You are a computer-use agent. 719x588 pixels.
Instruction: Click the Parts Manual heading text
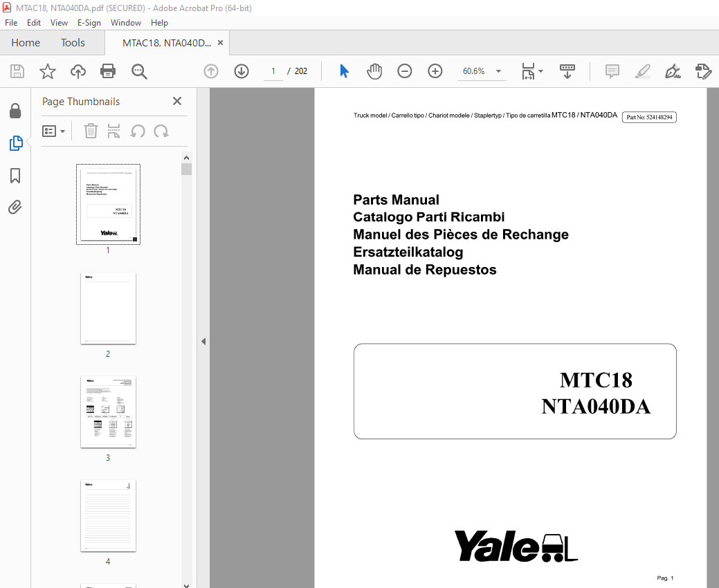397,200
